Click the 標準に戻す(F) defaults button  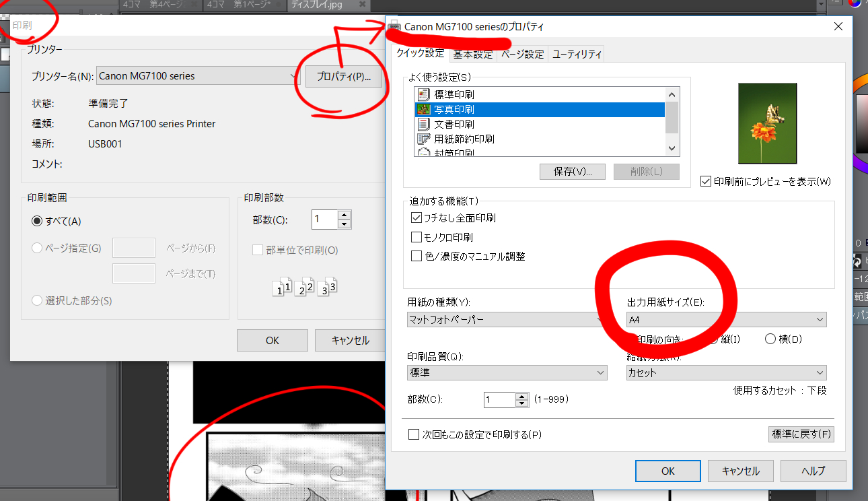click(801, 434)
